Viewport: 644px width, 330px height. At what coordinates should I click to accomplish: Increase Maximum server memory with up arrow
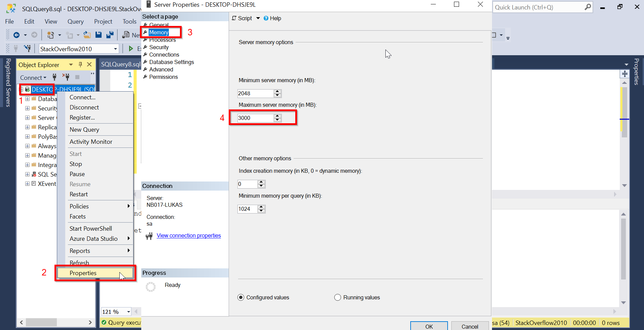pyautogui.click(x=277, y=116)
